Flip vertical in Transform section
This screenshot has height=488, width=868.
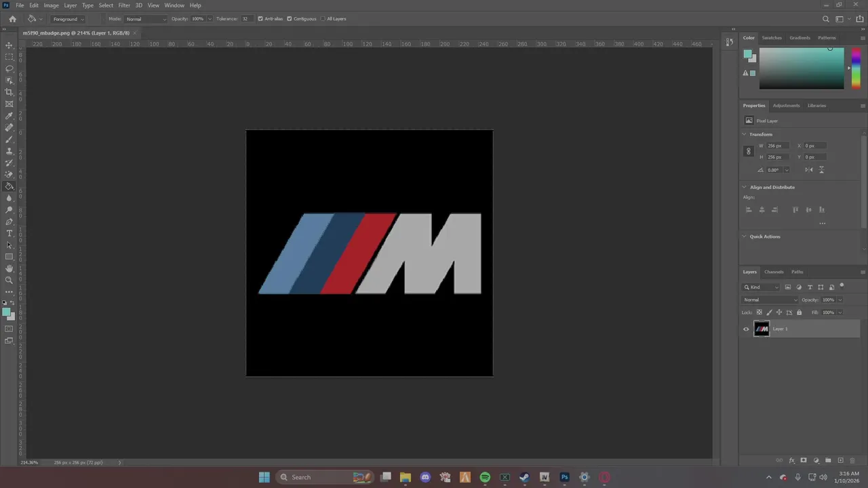point(821,169)
